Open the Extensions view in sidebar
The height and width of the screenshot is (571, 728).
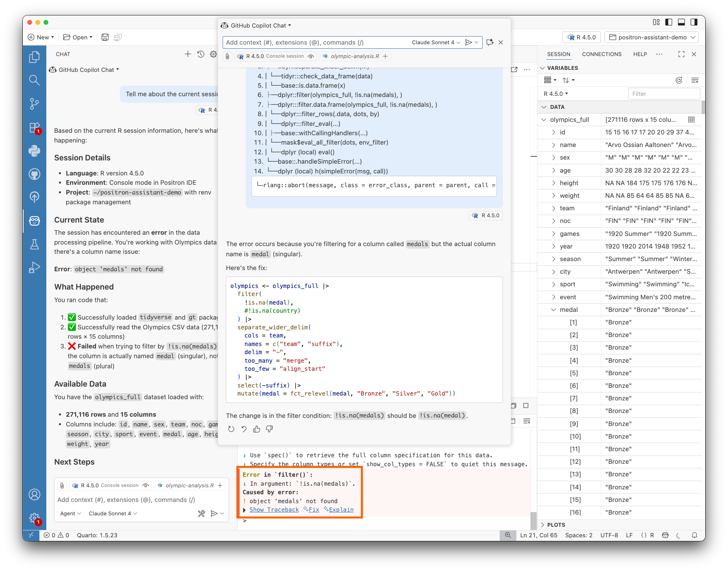35,128
